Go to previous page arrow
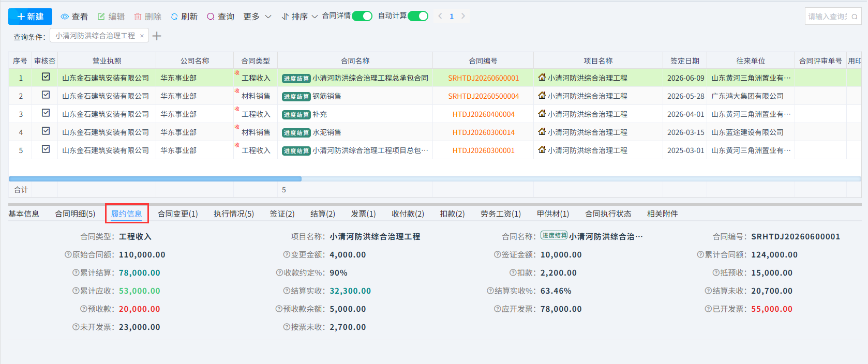 (x=440, y=16)
